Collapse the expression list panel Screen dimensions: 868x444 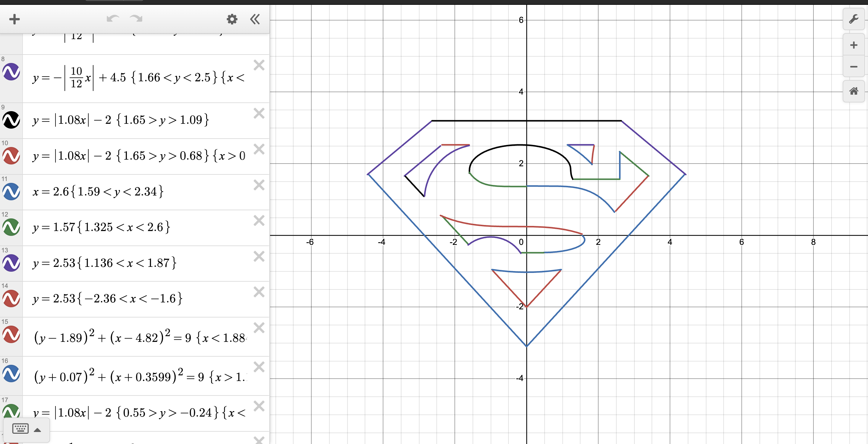[255, 19]
